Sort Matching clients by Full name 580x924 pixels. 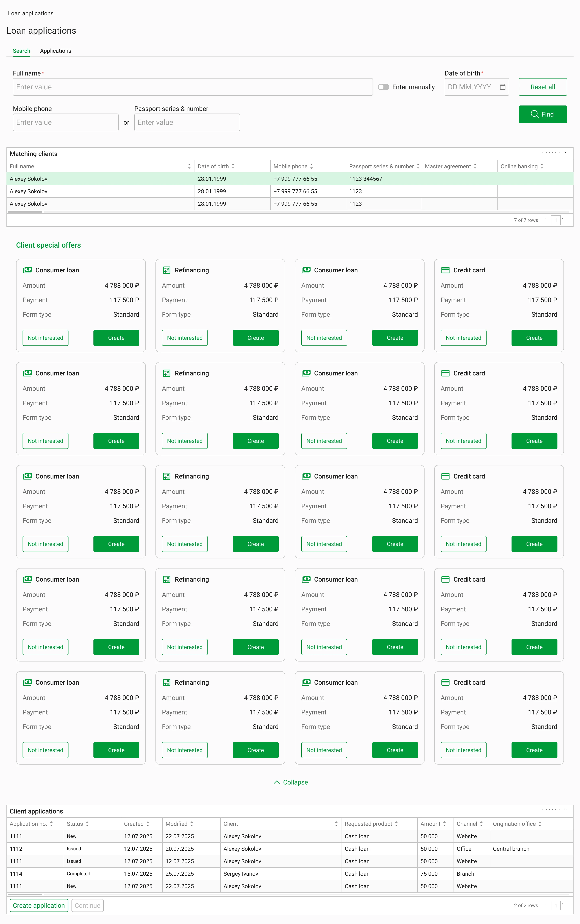(x=189, y=166)
